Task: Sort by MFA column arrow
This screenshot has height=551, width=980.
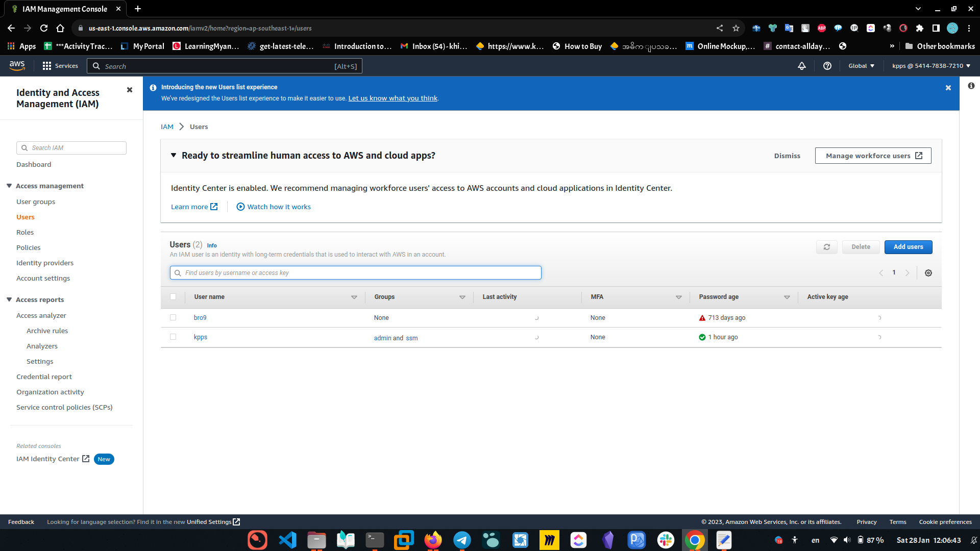Action: [679, 297]
